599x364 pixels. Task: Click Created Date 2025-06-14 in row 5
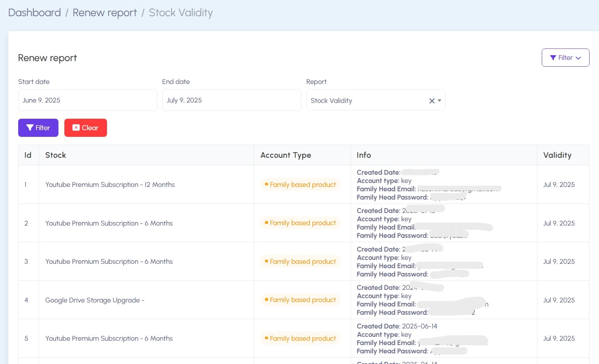(x=397, y=326)
